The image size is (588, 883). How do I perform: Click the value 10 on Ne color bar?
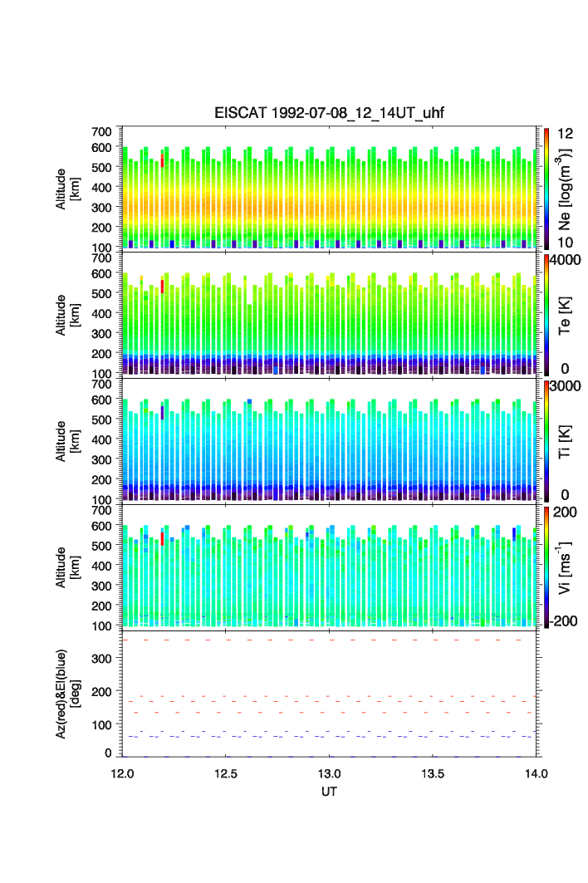click(565, 243)
